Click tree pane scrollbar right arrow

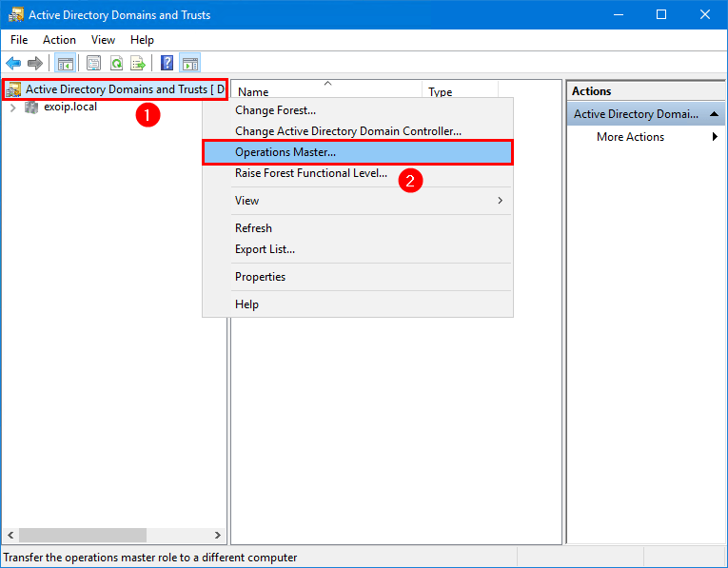point(217,535)
